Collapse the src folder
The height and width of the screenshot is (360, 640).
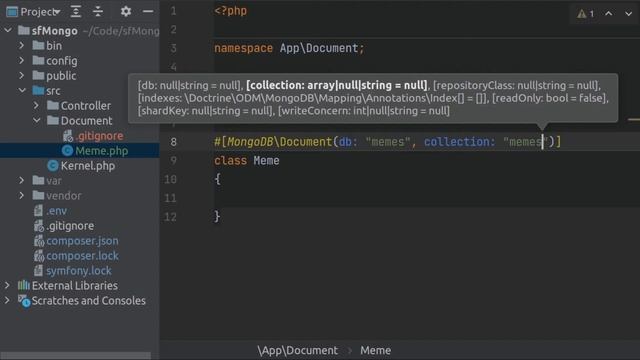[22, 90]
